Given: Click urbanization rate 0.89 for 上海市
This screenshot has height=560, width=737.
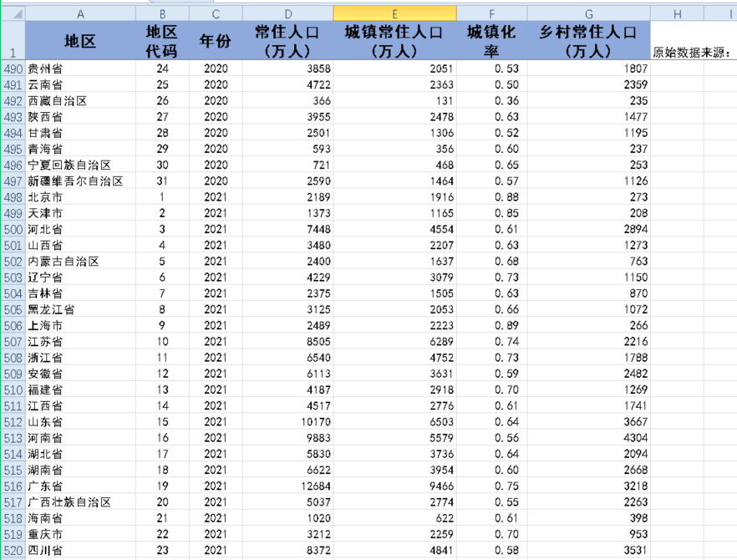Looking at the screenshot, I should point(491,325).
